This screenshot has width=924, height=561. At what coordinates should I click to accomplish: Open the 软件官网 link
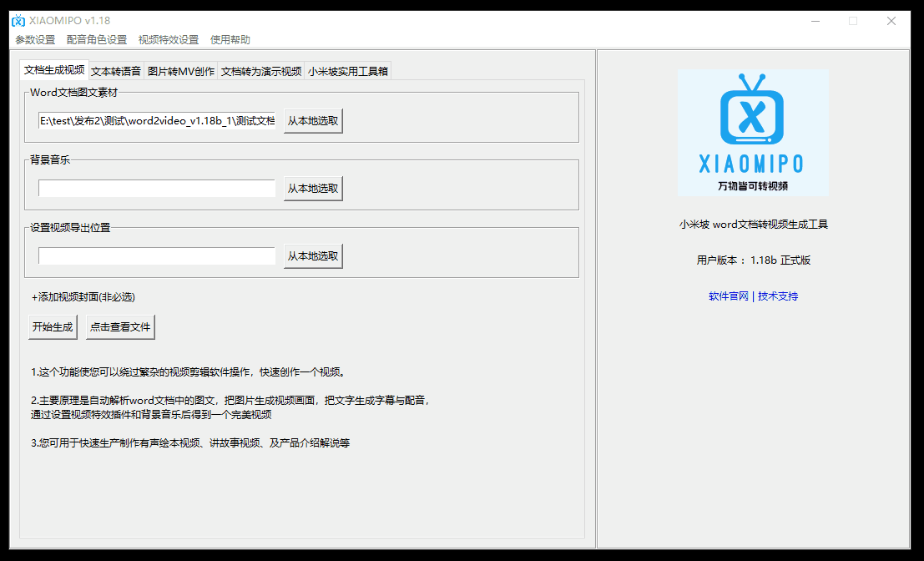(729, 296)
